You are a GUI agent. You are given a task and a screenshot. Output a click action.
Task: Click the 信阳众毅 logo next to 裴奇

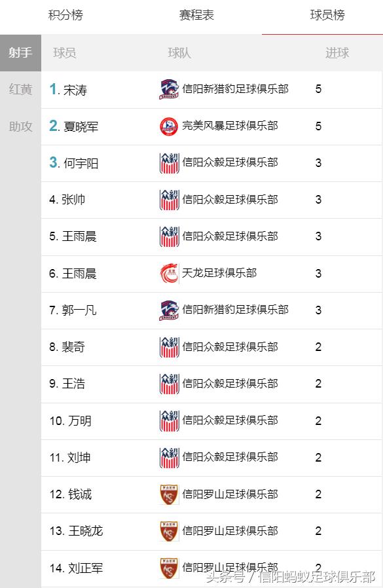169,347
